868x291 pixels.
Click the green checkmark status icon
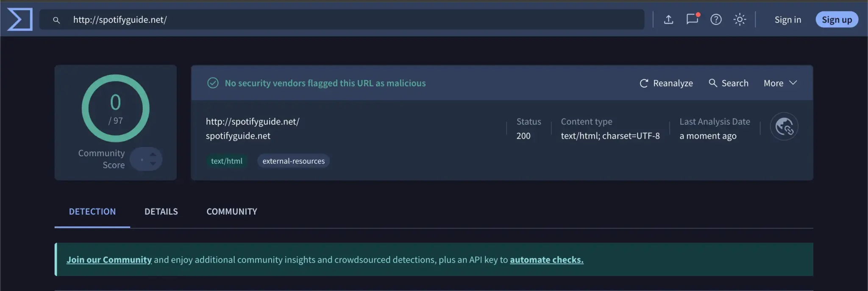(x=213, y=83)
